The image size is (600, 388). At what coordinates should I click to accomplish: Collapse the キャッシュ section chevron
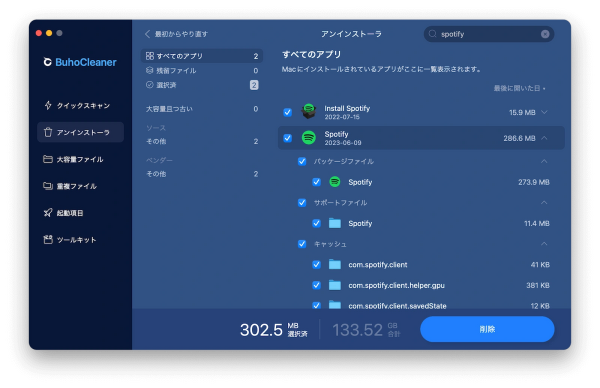544,244
